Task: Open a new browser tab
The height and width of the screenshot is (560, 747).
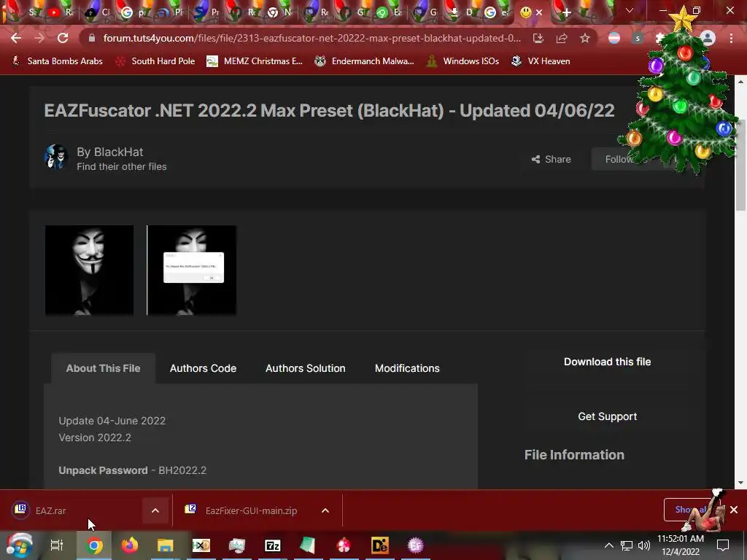Action: (566, 13)
